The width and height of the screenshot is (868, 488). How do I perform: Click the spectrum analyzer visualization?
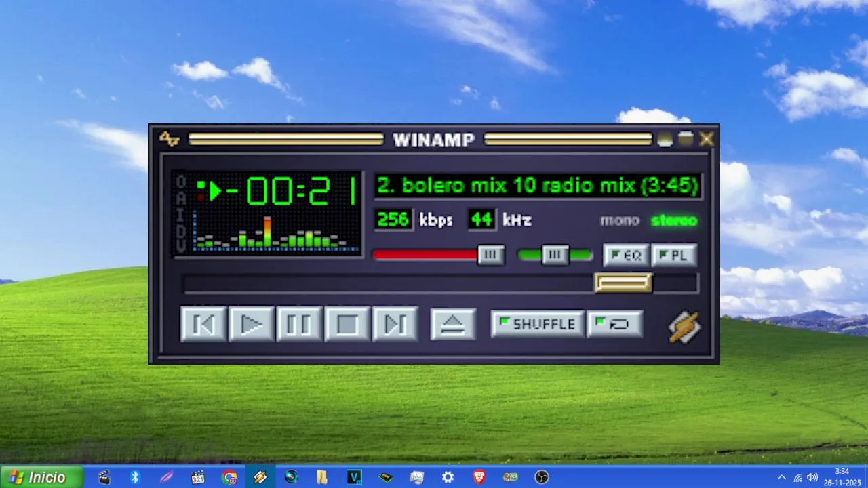click(x=275, y=232)
